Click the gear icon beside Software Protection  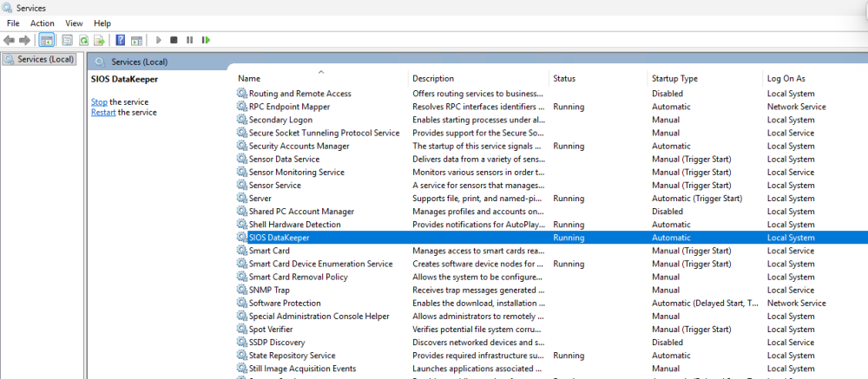(242, 304)
